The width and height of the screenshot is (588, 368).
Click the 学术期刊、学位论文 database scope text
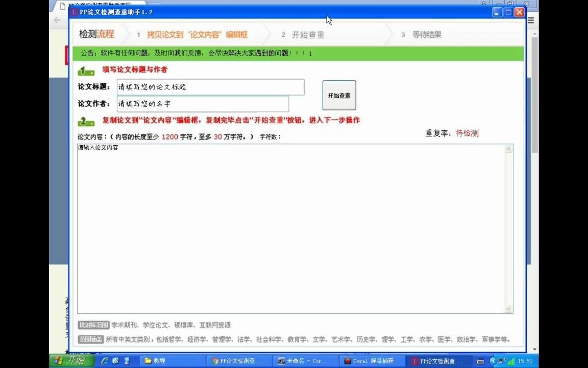coord(171,325)
